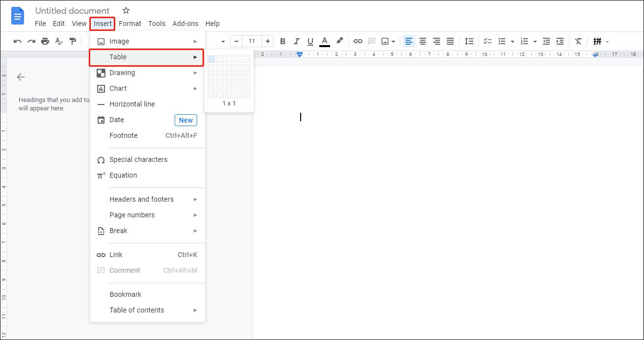
Task: Toggle italic formatting
Action: 296,41
